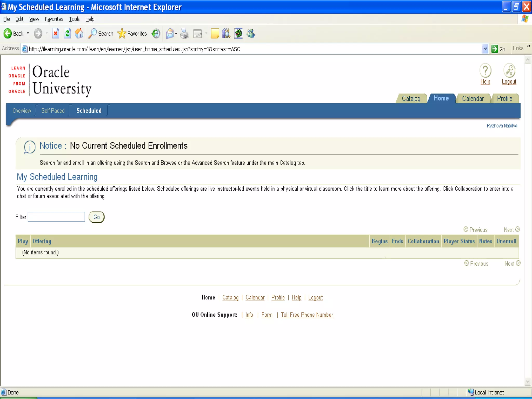The width and height of the screenshot is (532, 399).
Task: Click the Refresh page icon
Action: point(67,34)
